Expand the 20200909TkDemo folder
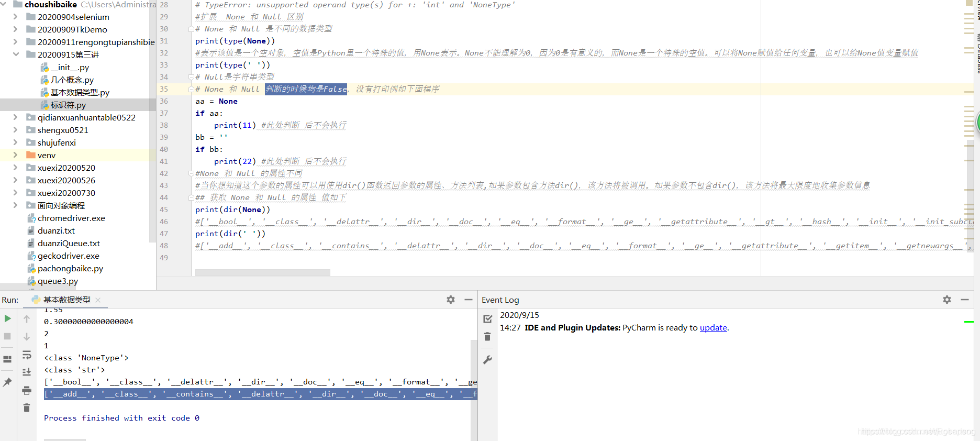The width and height of the screenshot is (980, 441). point(15,29)
